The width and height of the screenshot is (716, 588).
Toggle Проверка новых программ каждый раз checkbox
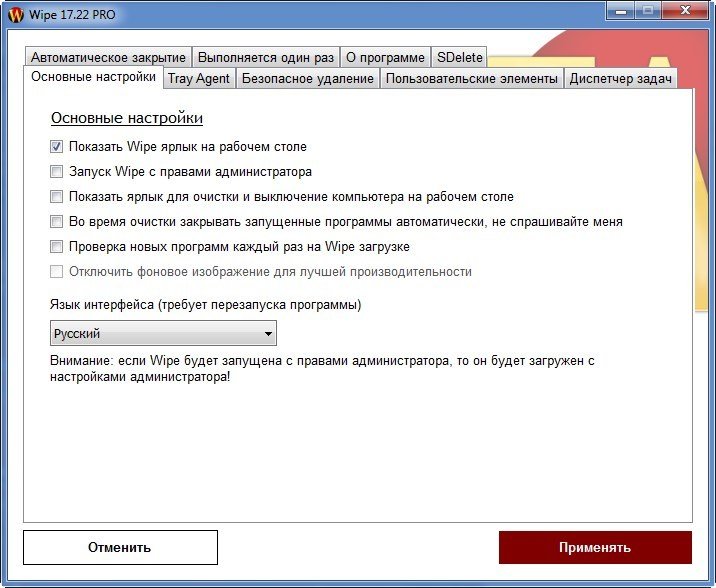pos(56,247)
